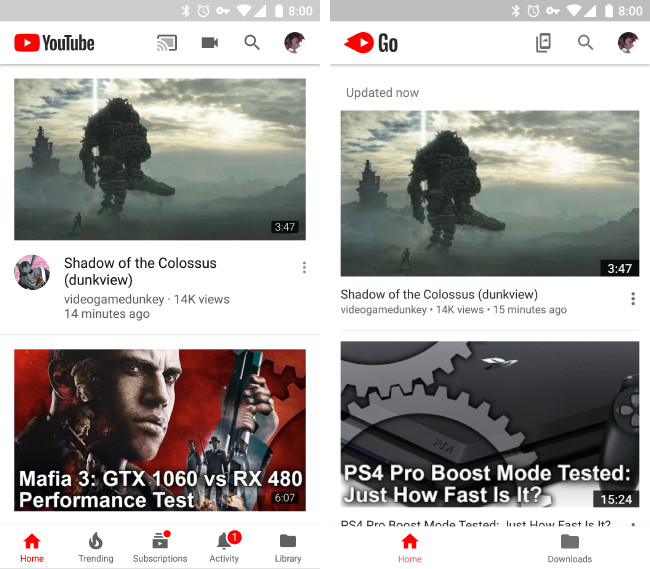Open the Activity tab with notification badge
This screenshot has height=569, width=650.
224,547
